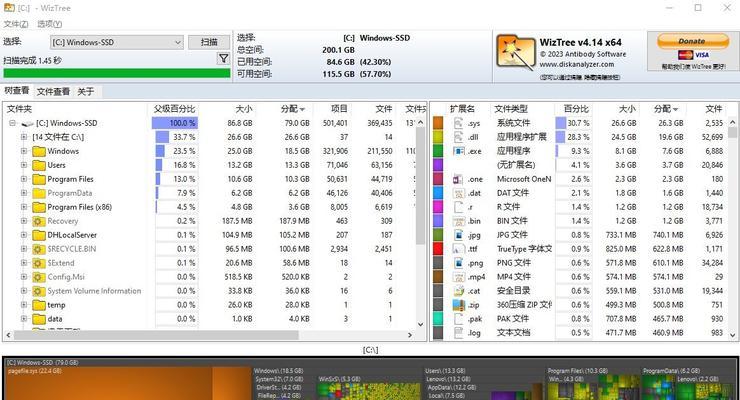Select the $RECYCLE.BIN folder icon
Screen dimensions: 740x400
click(x=39, y=249)
